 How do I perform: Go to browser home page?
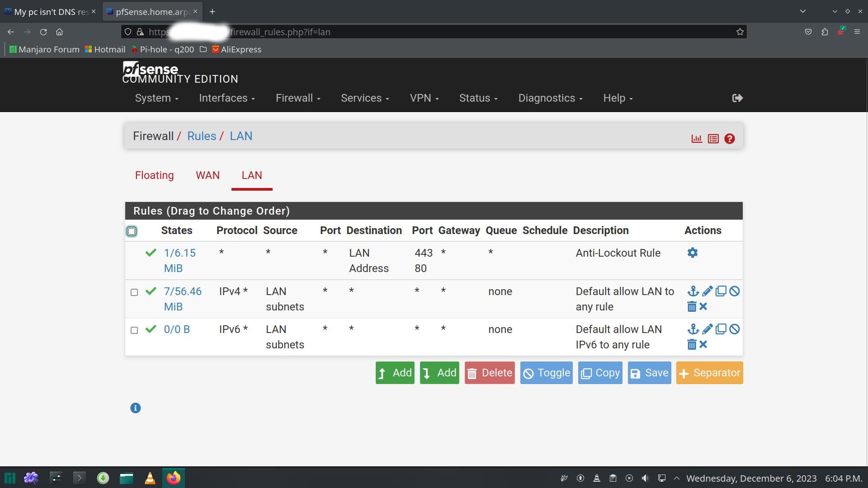point(59,32)
